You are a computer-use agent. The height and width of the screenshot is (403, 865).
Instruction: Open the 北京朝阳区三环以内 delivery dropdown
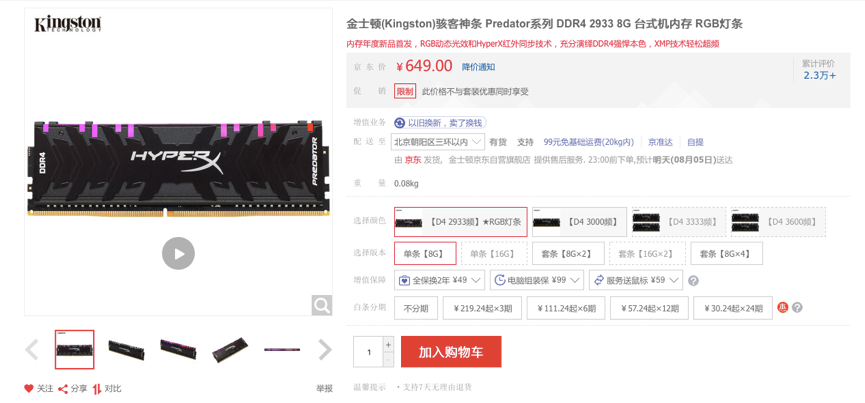pos(438,142)
